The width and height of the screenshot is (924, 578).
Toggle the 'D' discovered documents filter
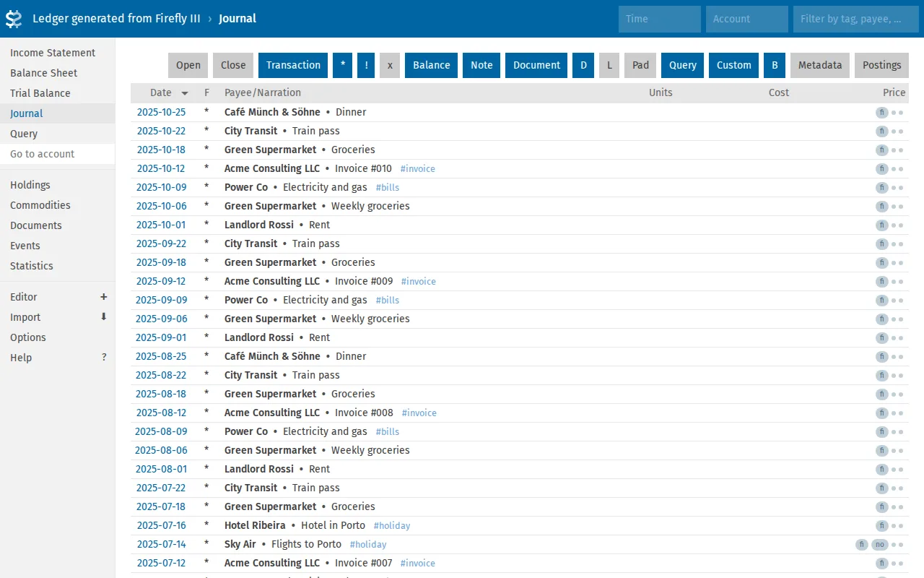click(583, 65)
